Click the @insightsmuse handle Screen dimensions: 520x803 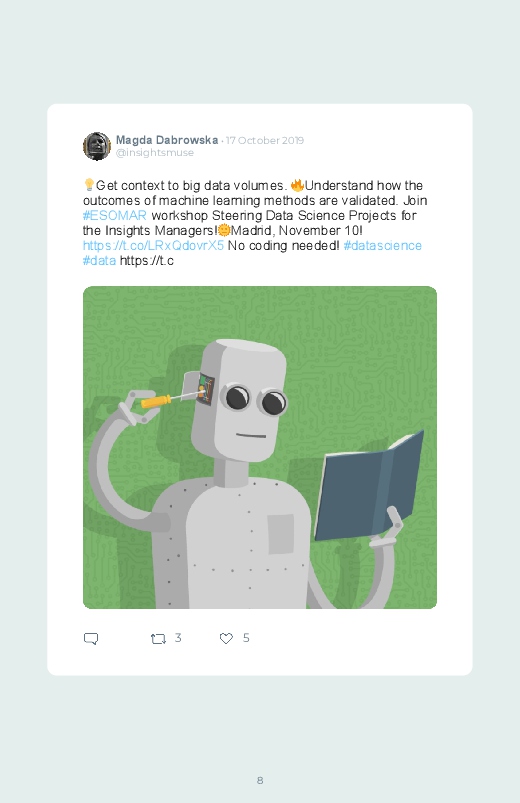[155, 153]
